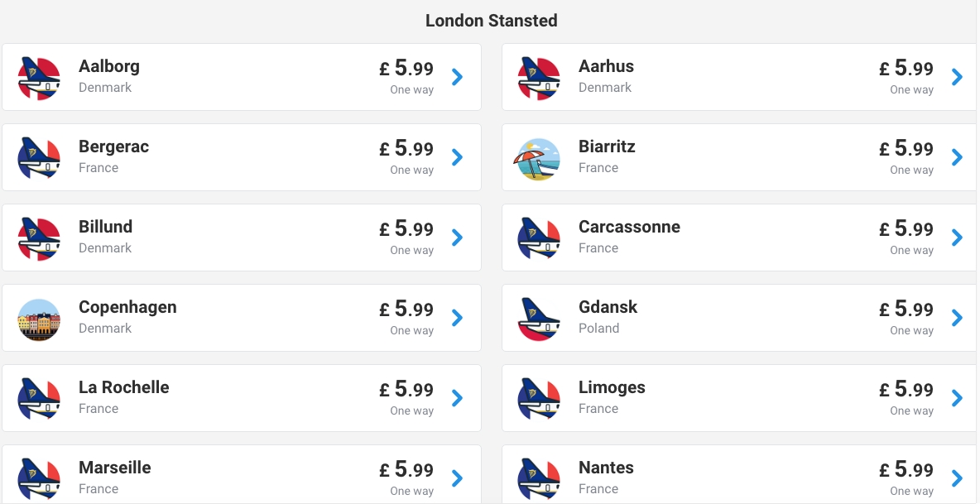Image resolution: width=980 pixels, height=504 pixels.
Task: Click the £5.99 price for Limoges
Action: click(x=906, y=390)
